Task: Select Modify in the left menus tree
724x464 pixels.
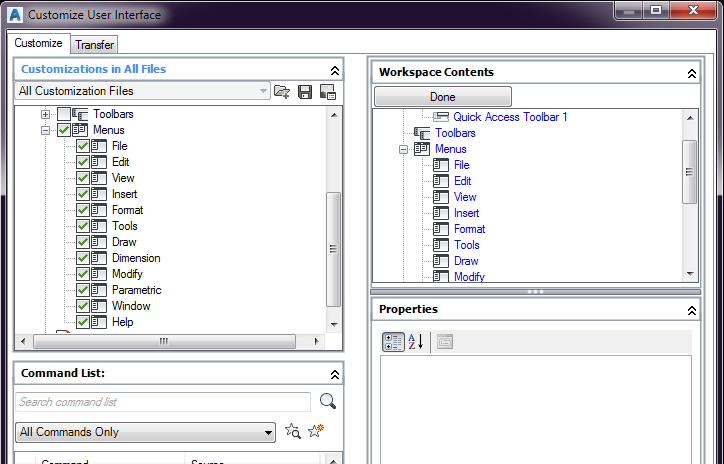Action: 127,274
